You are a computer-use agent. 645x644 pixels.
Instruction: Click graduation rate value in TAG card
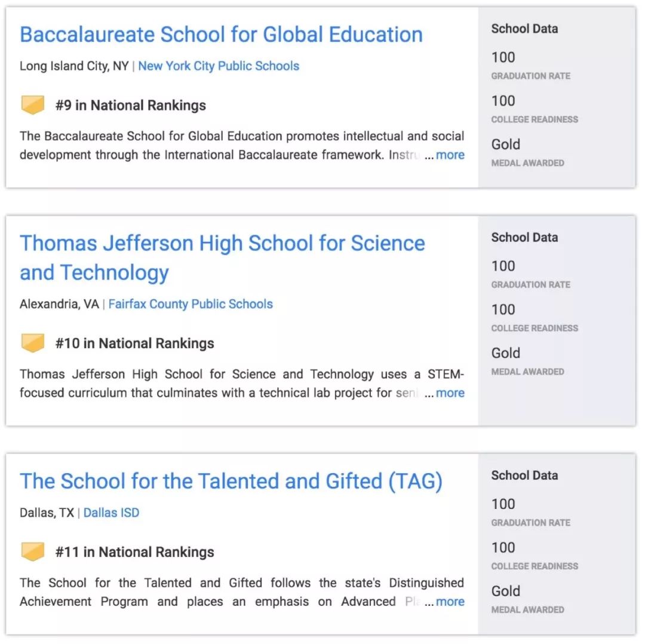click(503, 504)
